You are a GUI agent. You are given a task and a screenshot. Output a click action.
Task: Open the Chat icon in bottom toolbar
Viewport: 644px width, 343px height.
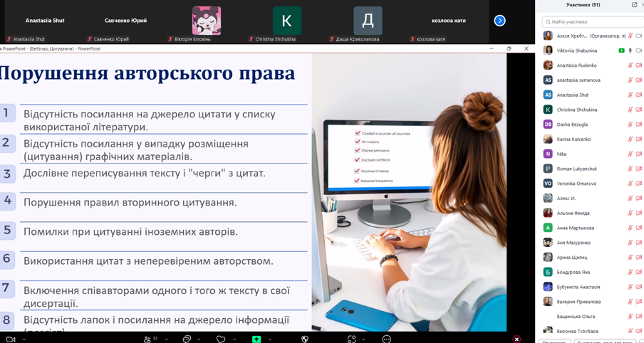point(187,339)
